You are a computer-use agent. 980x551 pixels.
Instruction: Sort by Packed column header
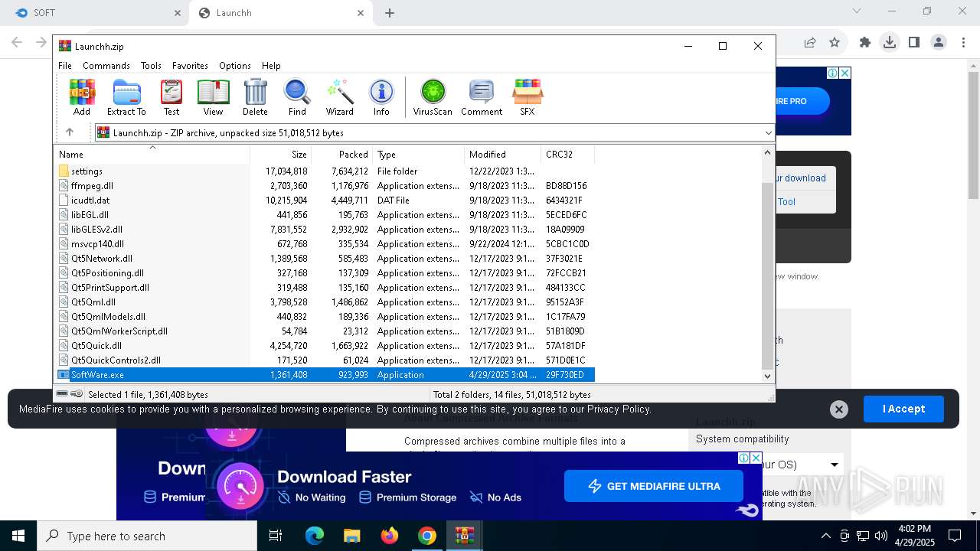pyautogui.click(x=341, y=155)
